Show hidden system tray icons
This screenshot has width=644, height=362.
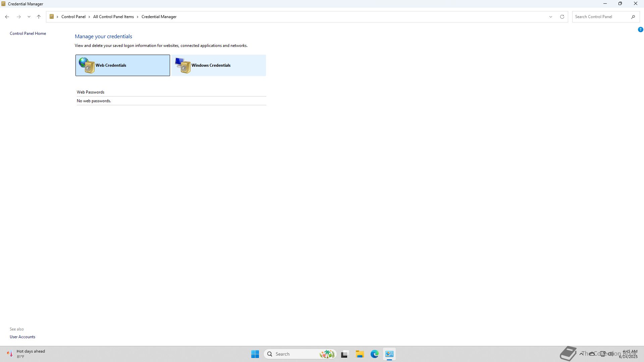(x=581, y=354)
